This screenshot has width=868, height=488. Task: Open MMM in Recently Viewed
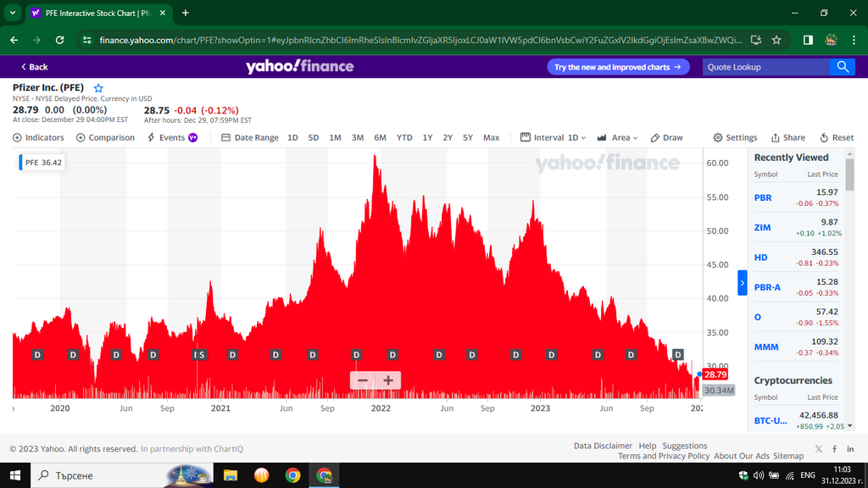click(x=766, y=347)
